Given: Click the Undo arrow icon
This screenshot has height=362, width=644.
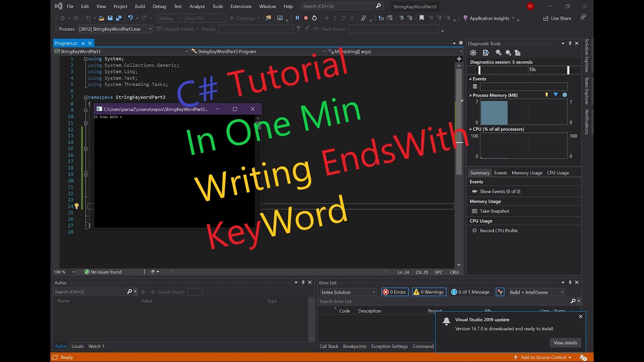Looking at the screenshot, I should click(130, 18).
